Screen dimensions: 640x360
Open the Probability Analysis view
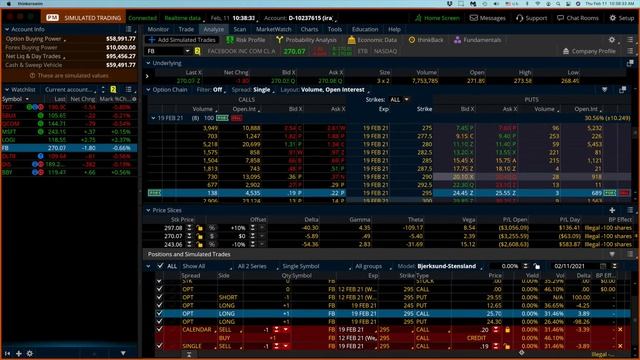point(306,40)
